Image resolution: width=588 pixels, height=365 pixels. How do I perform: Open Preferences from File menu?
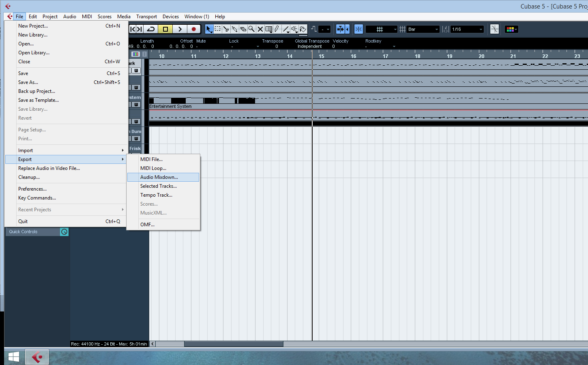point(66,189)
